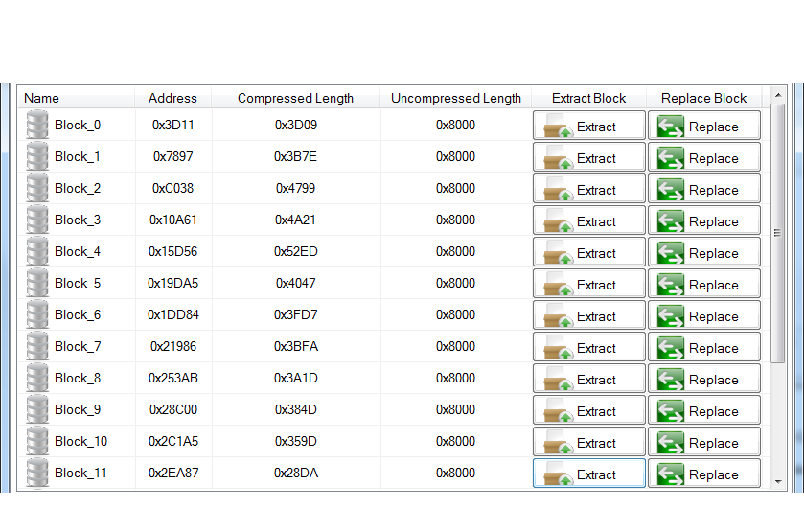Click the Replace Block column header
804x532 pixels.
(x=703, y=98)
